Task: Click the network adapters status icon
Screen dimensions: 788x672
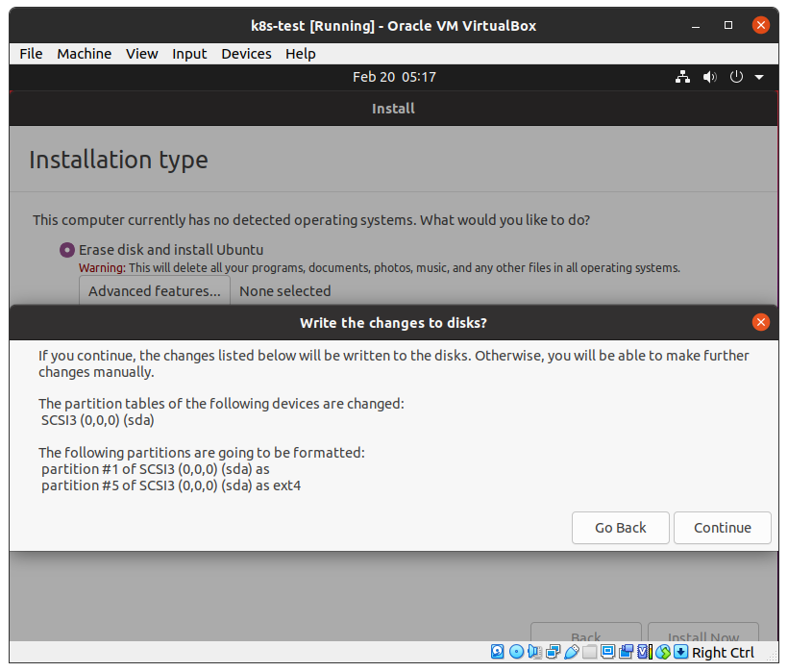Action: 553,652
